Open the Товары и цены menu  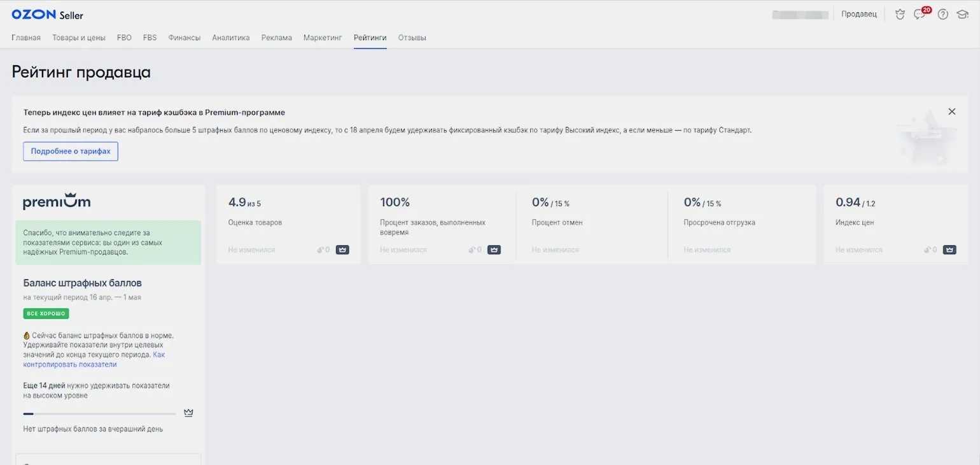79,38
